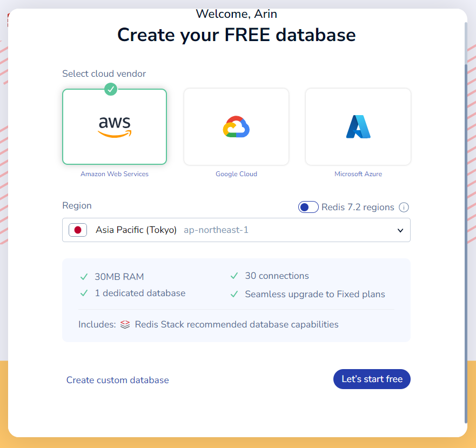Screen dimensions: 476x448
Task: Click the Create your FREE database title
Action: point(237,35)
